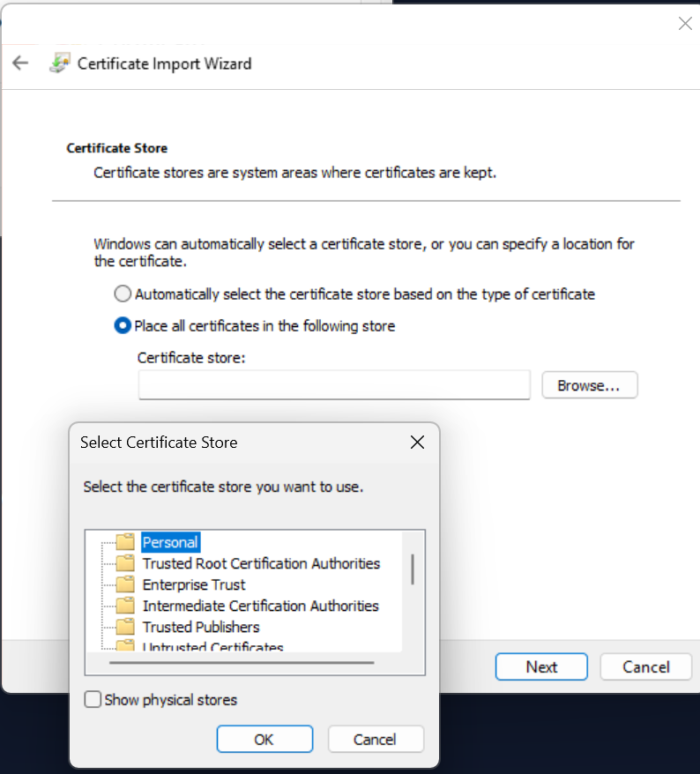This screenshot has width=700, height=774.
Task: Select the Untrusted Certificates store
Action: (212, 645)
